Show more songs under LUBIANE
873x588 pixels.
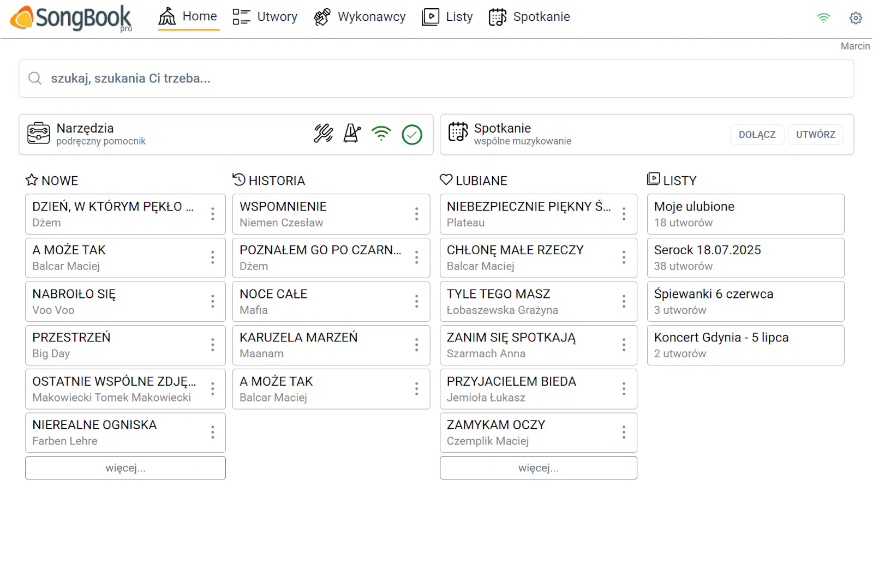[539, 468]
